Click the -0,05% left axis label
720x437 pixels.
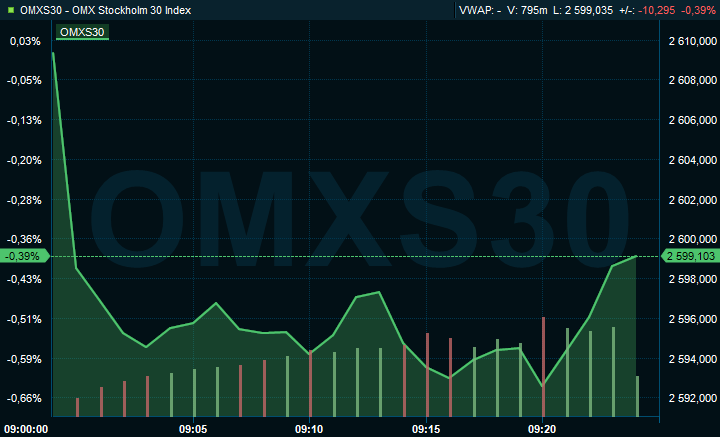[x=24, y=80]
